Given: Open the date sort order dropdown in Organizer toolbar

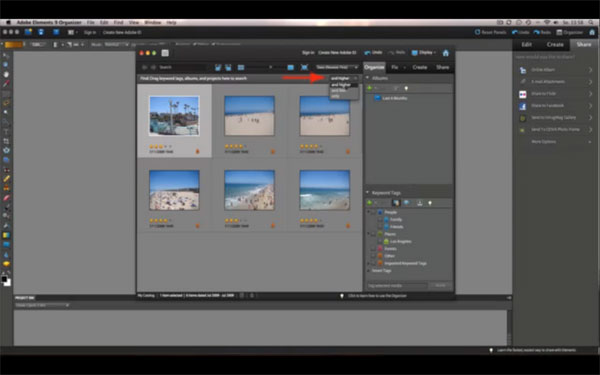Looking at the screenshot, I should click(x=337, y=67).
